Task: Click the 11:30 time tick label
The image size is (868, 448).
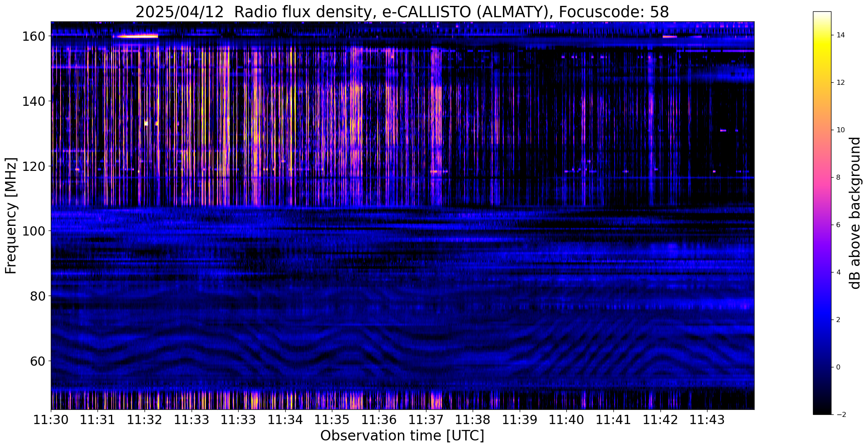Action: [x=51, y=420]
